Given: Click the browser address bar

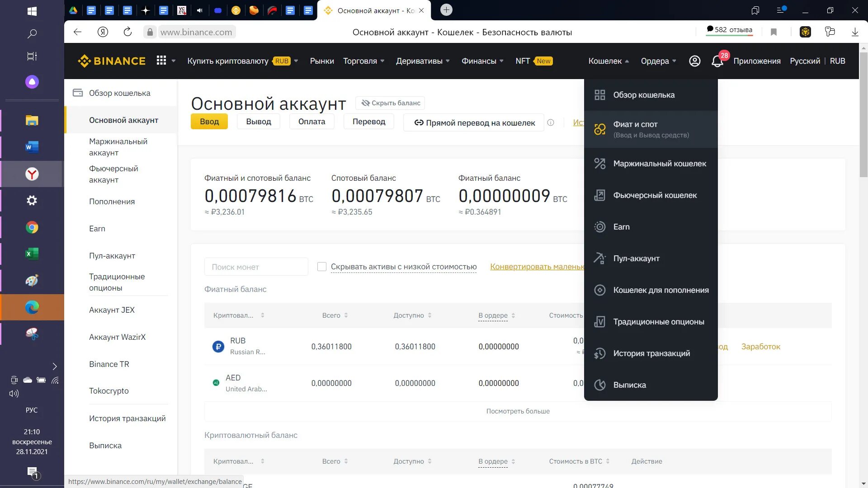Looking at the screenshot, I should pyautogui.click(x=196, y=32).
